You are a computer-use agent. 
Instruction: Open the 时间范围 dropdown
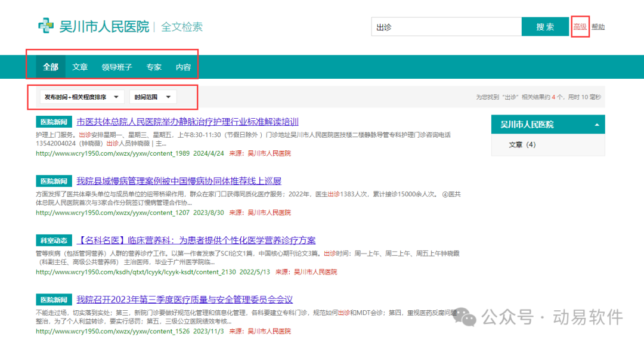(x=152, y=97)
